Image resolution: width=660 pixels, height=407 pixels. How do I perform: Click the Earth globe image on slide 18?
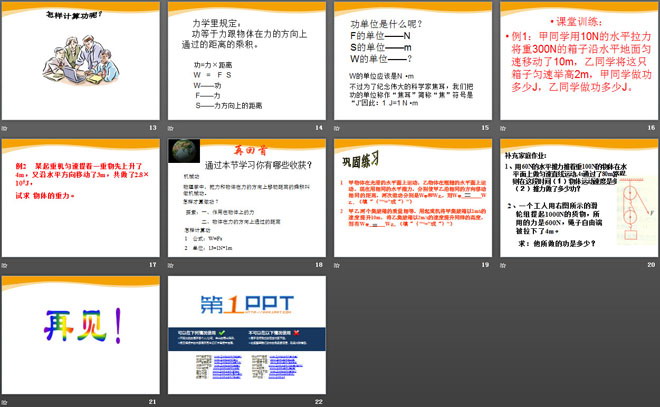coord(181,150)
